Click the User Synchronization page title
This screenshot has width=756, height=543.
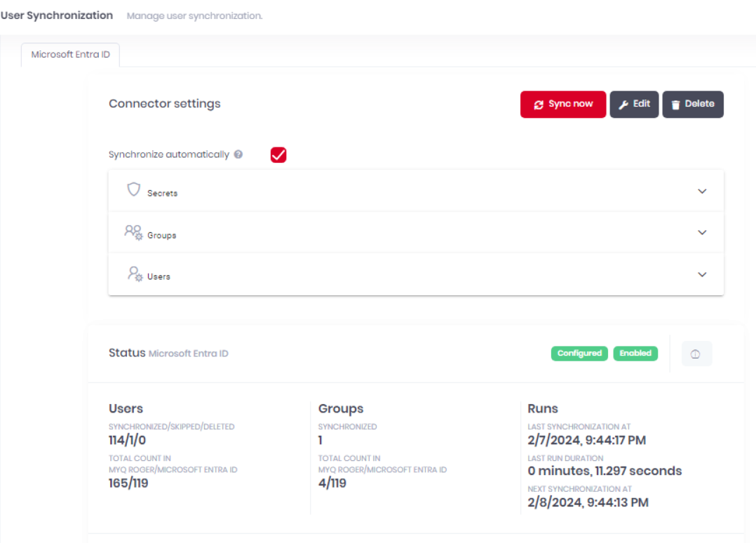tap(56, 15)
